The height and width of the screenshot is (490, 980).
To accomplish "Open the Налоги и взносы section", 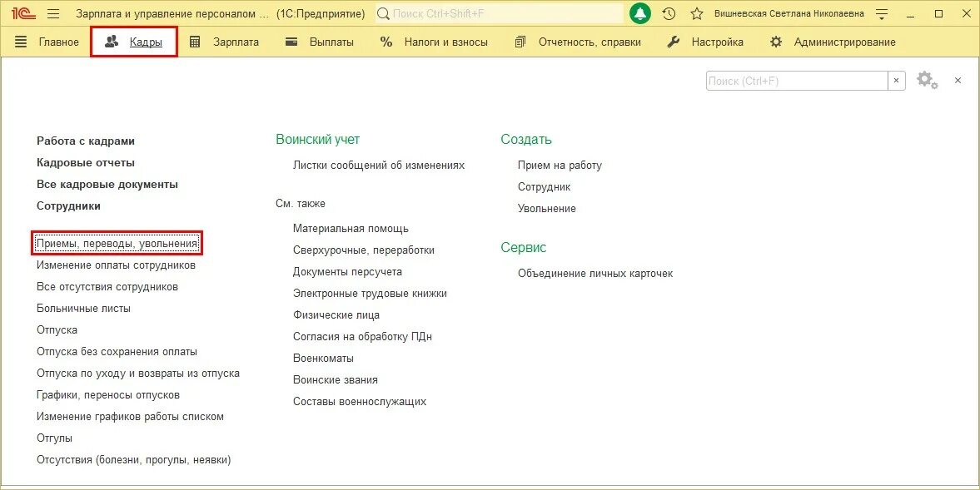I will (445, 42).
